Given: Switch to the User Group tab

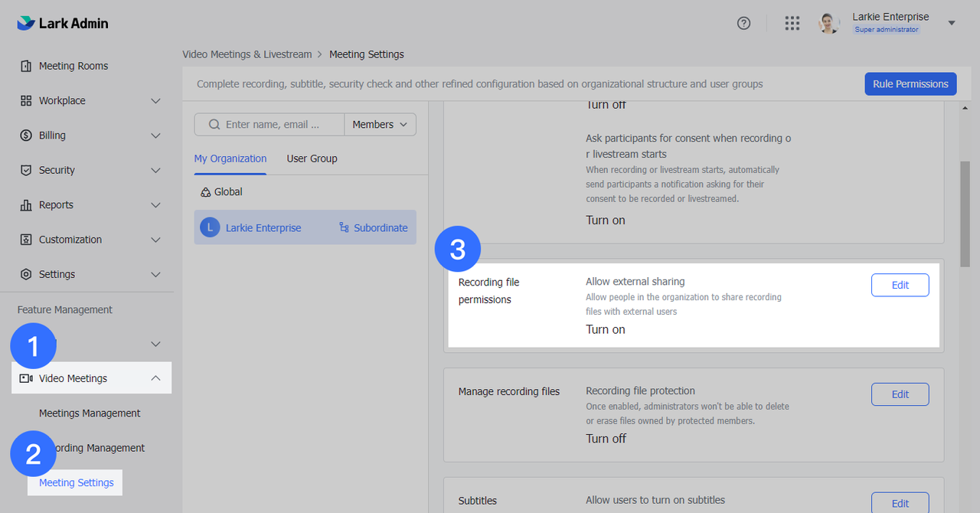Looking at the screenshot, I should click(x=312, y=158).
